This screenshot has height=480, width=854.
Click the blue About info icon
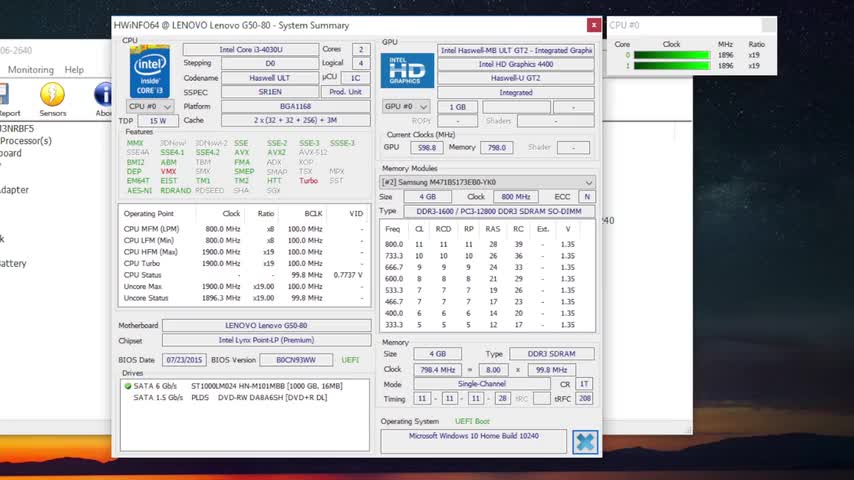103,94
